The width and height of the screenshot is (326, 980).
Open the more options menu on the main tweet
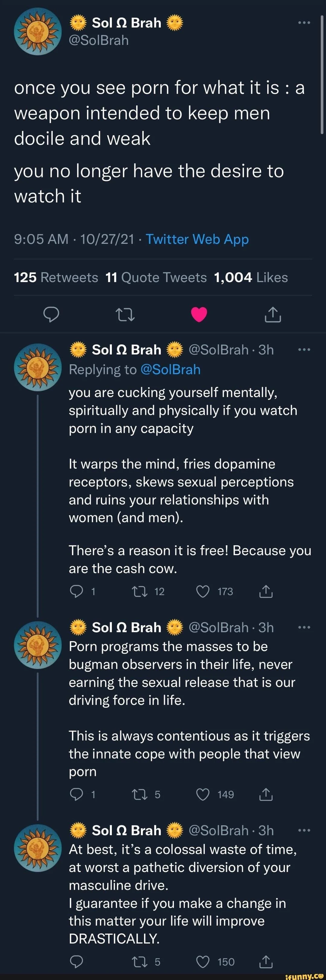(304, 23)
